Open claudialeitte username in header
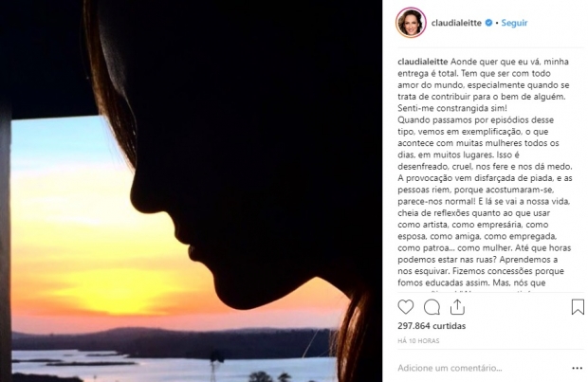 coord(456,23)
